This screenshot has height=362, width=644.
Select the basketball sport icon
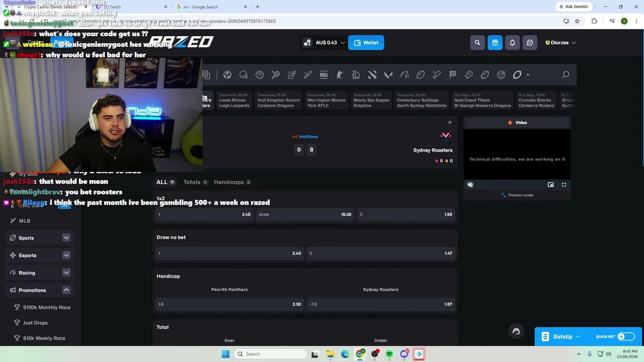pyautogui.click(x=260, y=75)
